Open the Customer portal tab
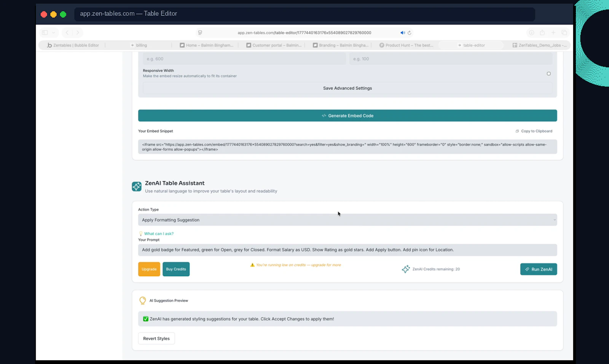Viewport: 609px width, 364px height. click(274, 45)
